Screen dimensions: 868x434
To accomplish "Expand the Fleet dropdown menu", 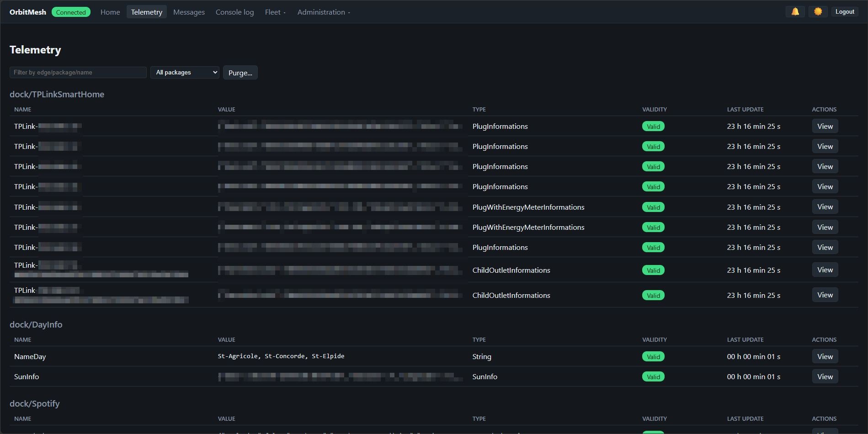I will point(275,12).
